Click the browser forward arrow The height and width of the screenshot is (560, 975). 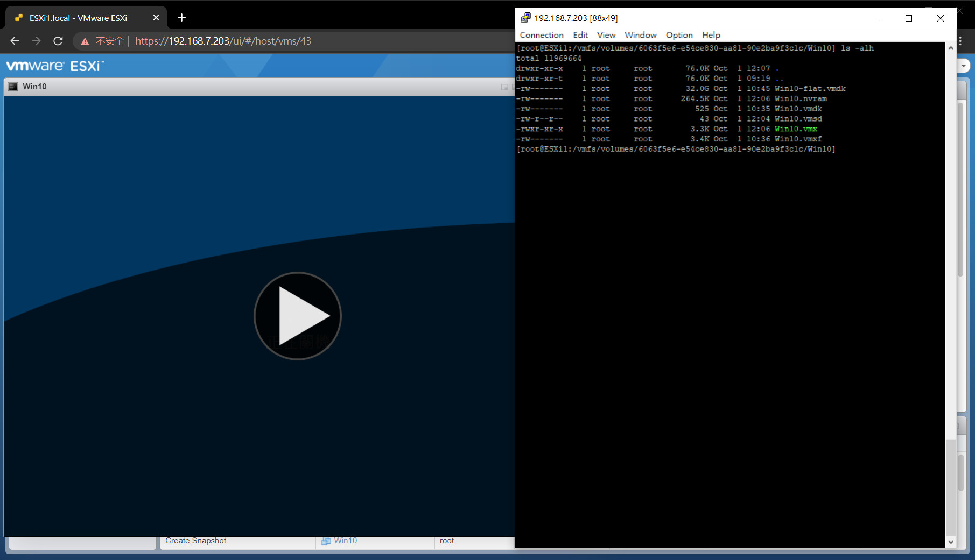36,41
